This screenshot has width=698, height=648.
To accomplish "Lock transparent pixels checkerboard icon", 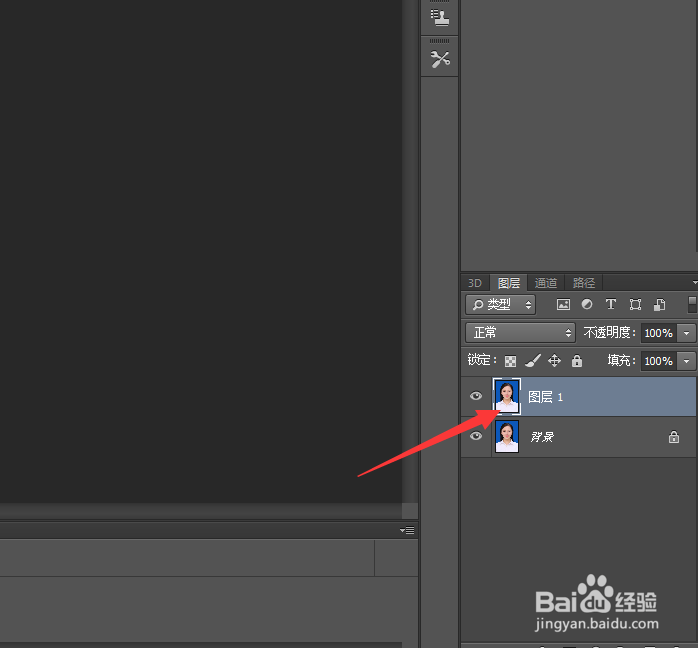I will click(510, 361).
